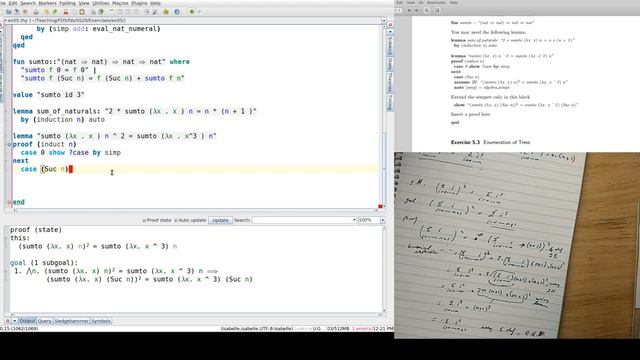Switch to the Symbols tab

click(101, 321)
